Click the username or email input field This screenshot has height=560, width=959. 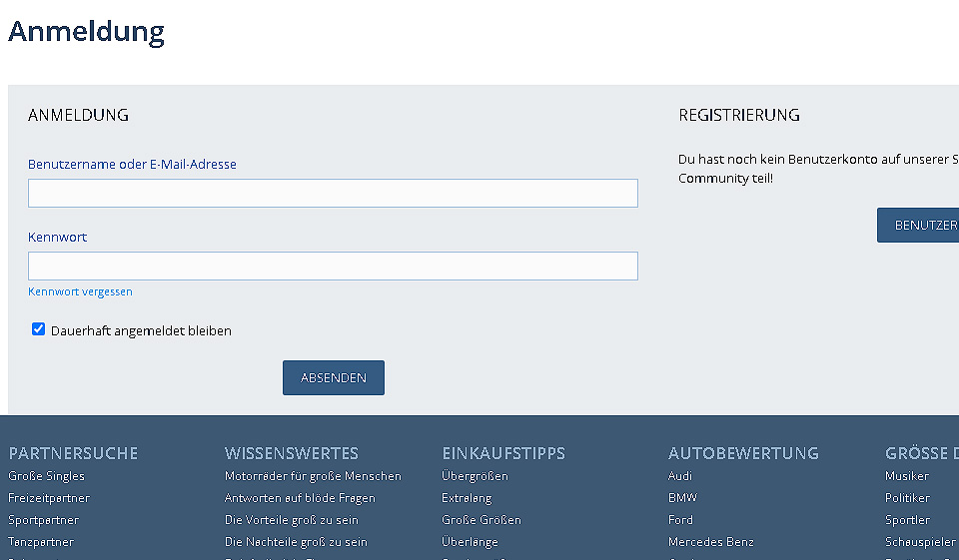[333, 194]
